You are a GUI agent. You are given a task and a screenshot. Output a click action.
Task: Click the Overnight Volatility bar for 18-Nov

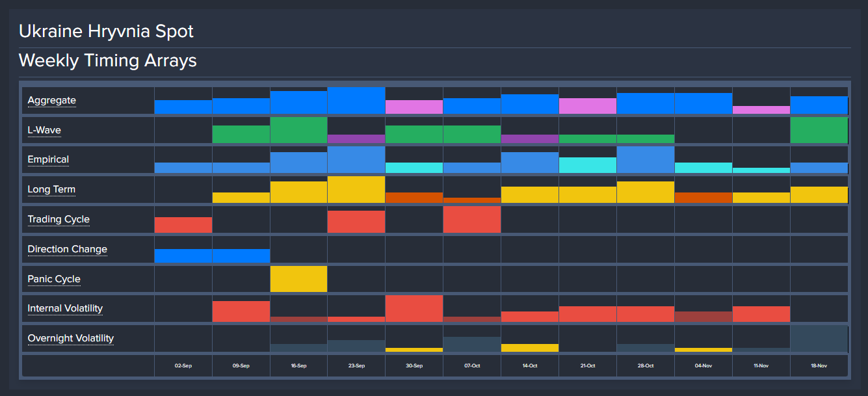click(x=819, y=339)
